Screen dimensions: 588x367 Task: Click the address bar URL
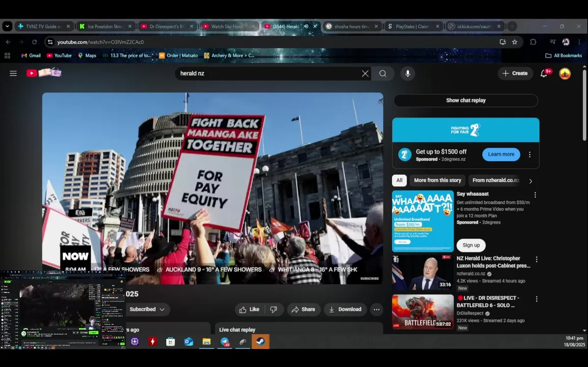point(100,42)
